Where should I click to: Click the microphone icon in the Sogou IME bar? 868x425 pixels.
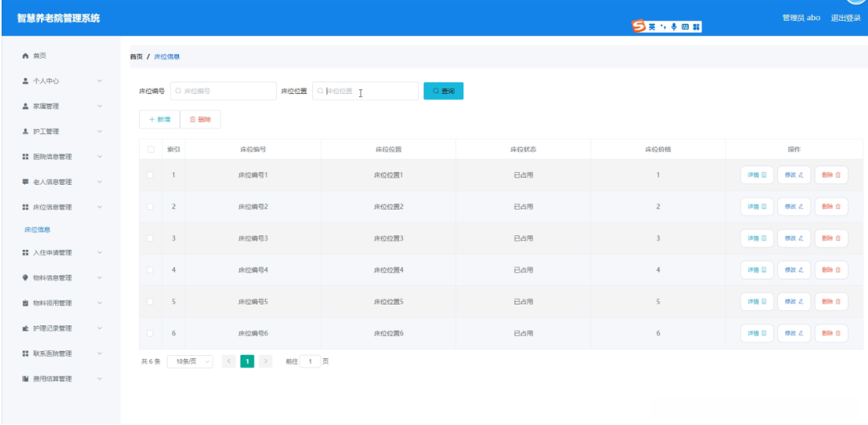tap(674, 27)
